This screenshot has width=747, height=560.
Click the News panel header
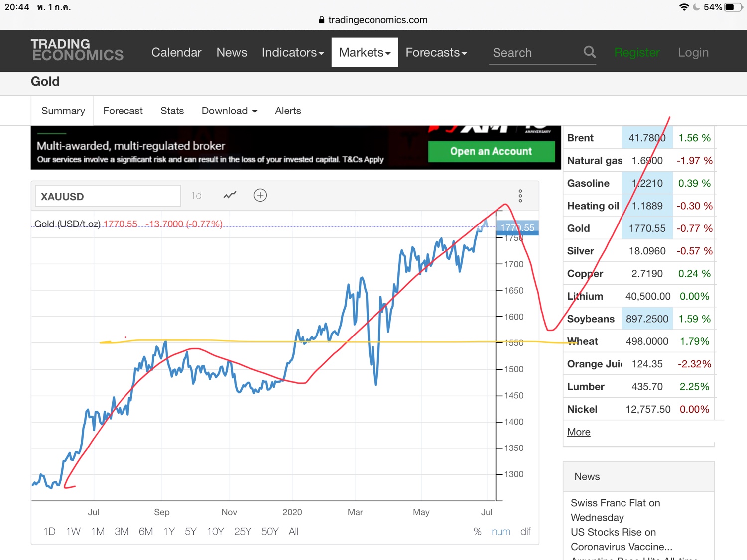point(638,476)
